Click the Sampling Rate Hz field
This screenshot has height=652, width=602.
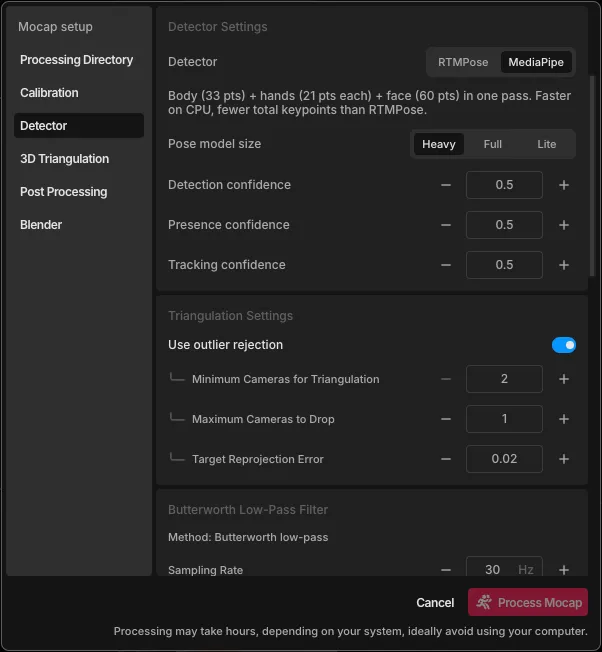(504, 566)
